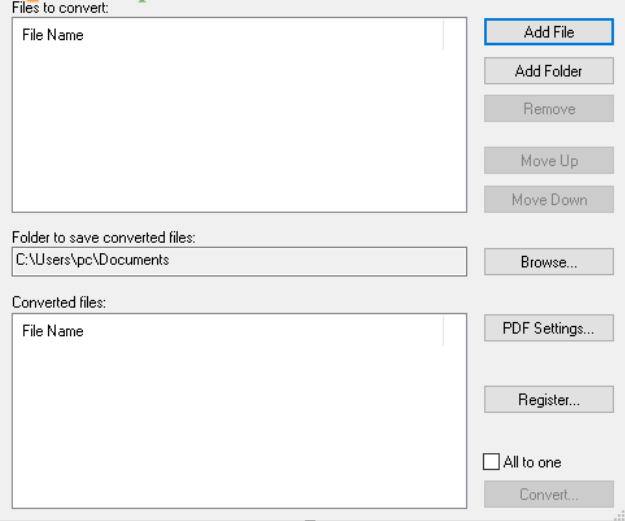625x521 pixels.
Task: Open PDF Settings...
Action: [549, 328]
